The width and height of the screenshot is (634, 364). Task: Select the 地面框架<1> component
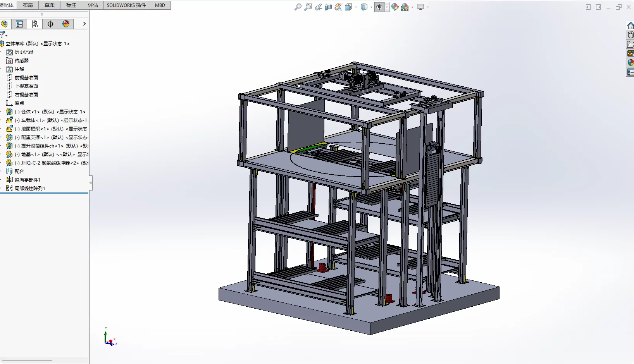click(47, 129)
